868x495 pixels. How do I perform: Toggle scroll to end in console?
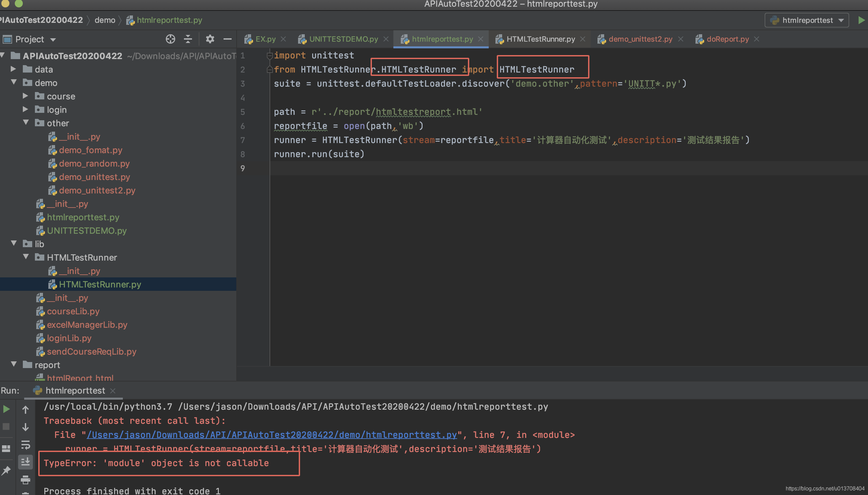tap(26, 462)
